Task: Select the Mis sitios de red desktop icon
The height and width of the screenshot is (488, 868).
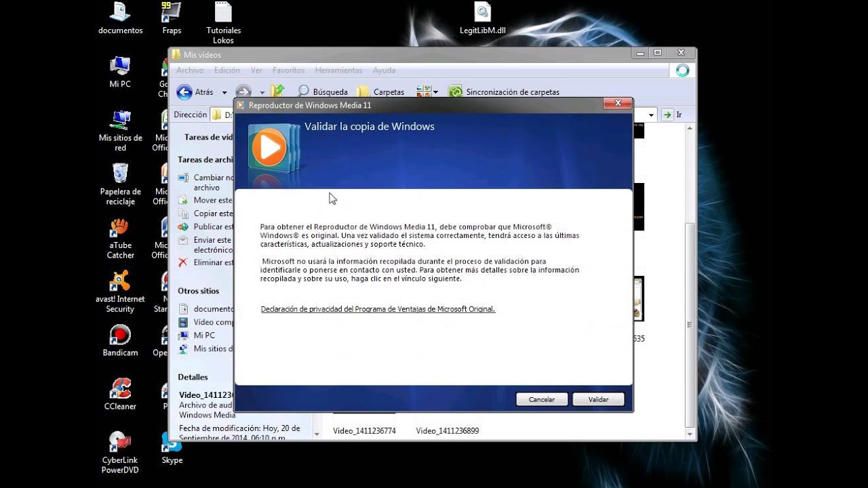Action: pyautogui.click(x=120, y=131)
